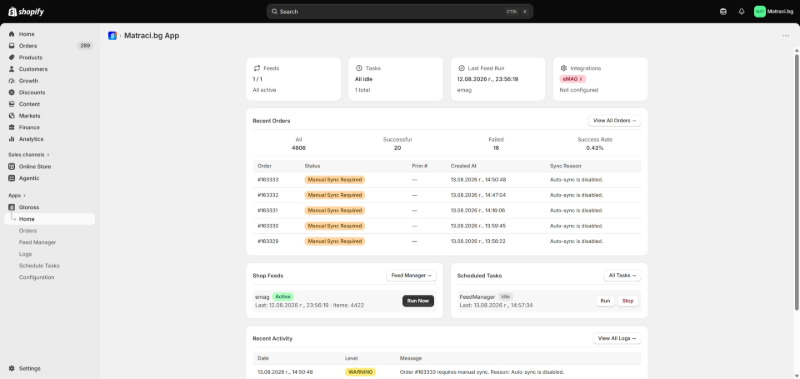800x379 pixels.
Task: Click the search magnifier icon
Action: click(274, 11)
